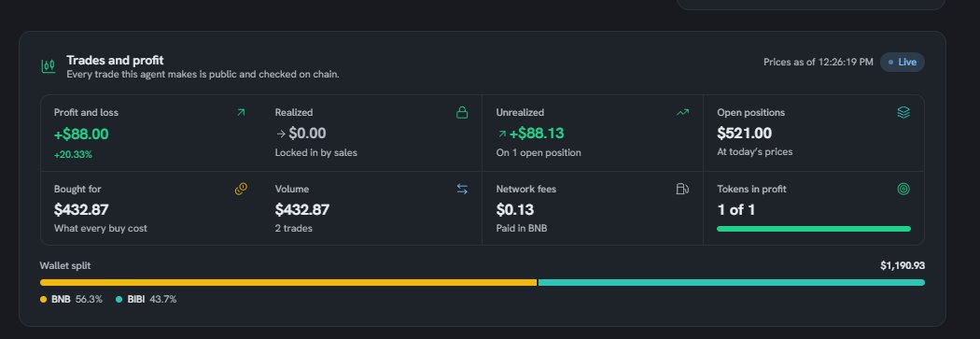Click the Locked in by sales text
Image resolution: width=980 pixels, height=339 pixels.
(316, 152)
